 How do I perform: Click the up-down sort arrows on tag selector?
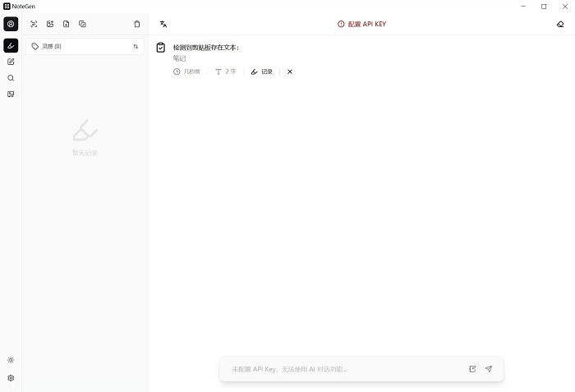136,47
